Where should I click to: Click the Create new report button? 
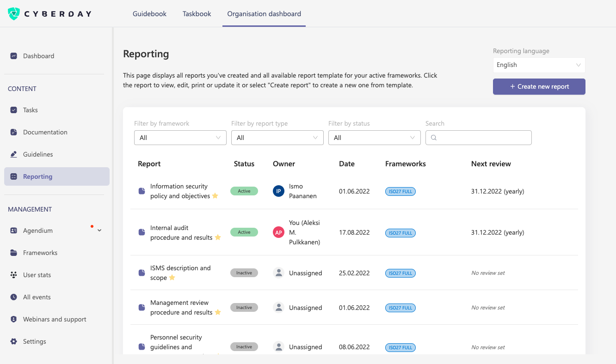(x=539, y=86)
